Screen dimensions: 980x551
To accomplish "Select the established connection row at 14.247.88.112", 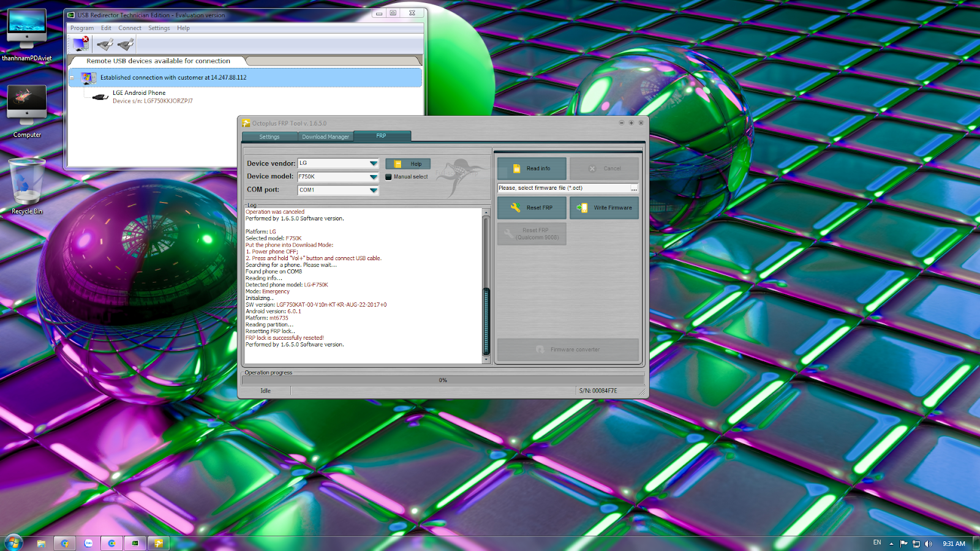I will tap(245, 78).
